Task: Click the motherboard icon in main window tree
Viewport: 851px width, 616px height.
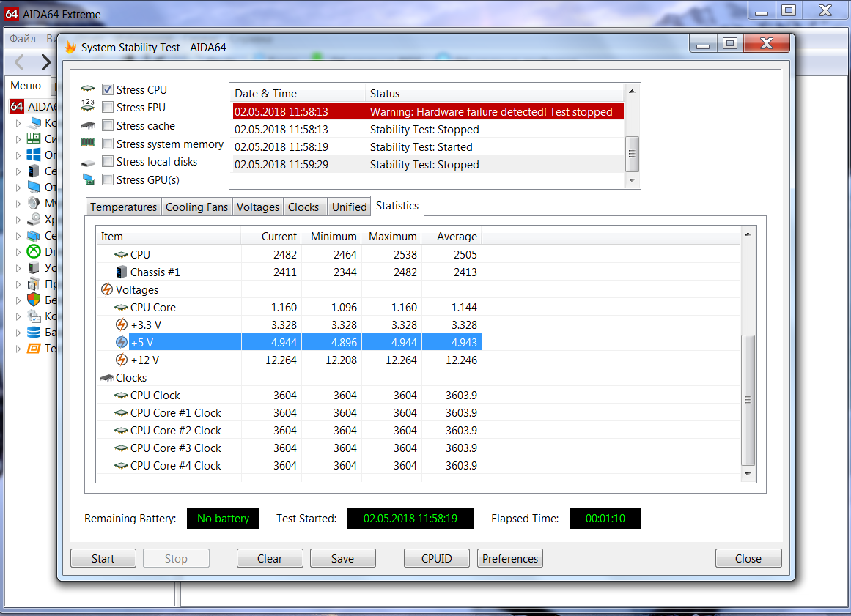Action: pos(34,138)
